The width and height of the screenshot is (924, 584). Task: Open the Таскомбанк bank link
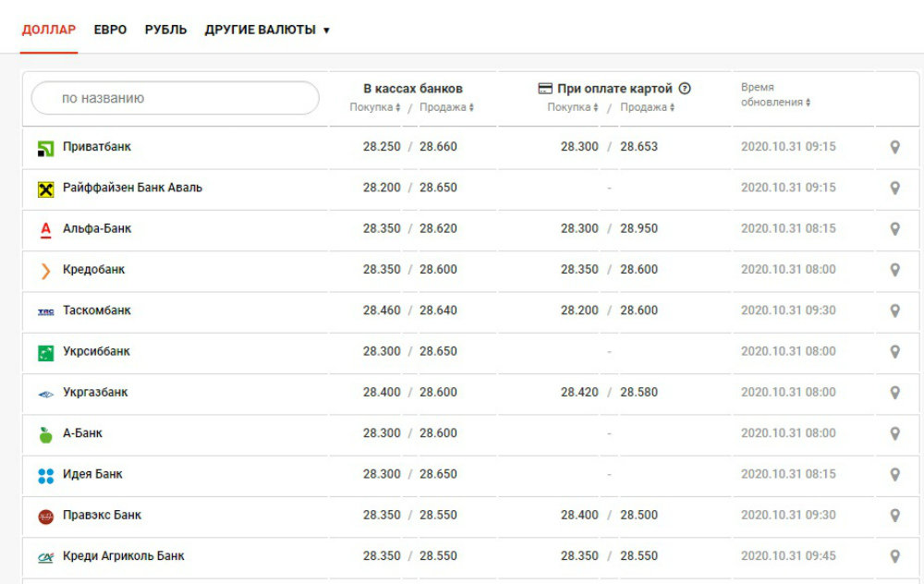coord(97,310)
